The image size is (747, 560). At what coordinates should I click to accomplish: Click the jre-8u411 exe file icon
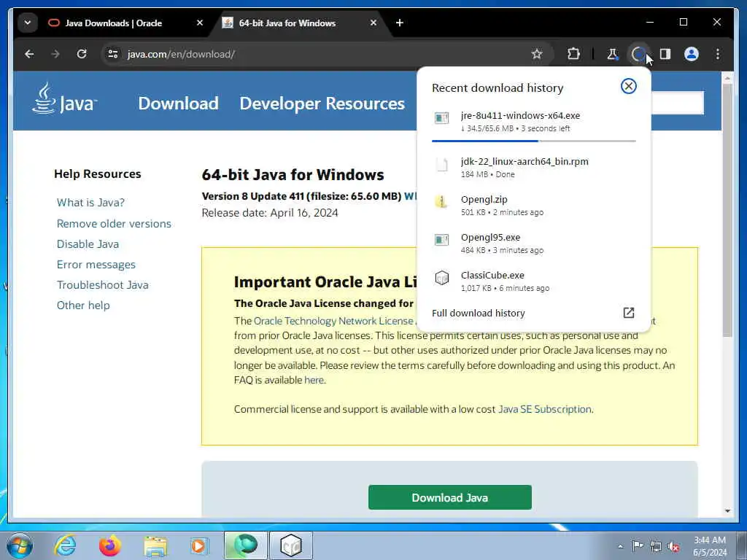coord(441,117)
